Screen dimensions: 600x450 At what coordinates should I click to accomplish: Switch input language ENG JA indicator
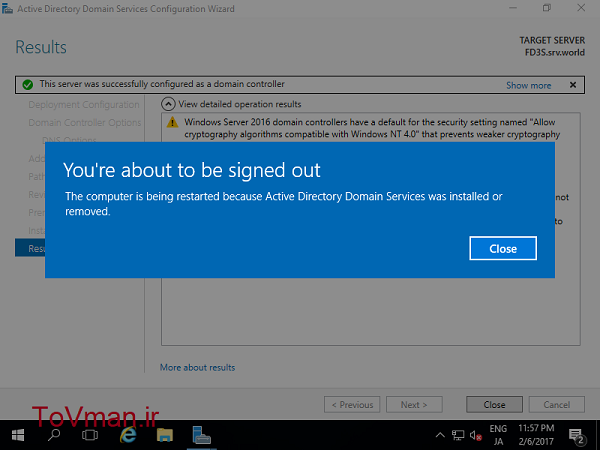(498, 435)
